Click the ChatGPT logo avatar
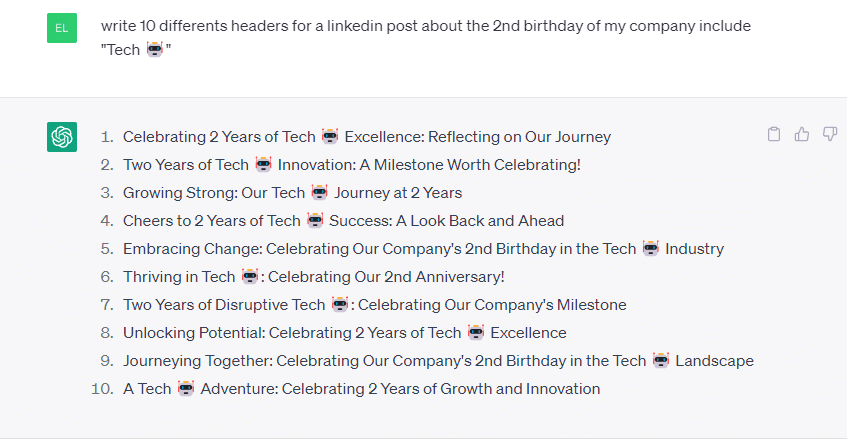 62,137
